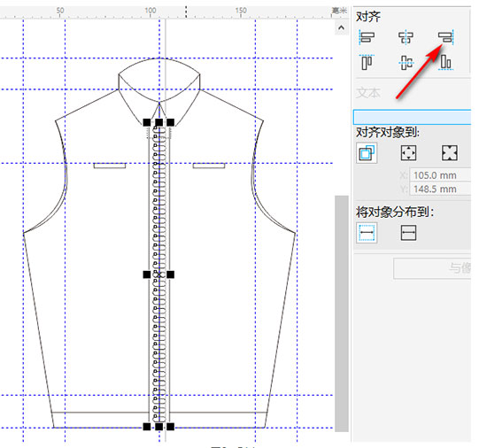Toggle align to Page Edge
The height and width of the screenshot is (448, 487).
(408, 153)
